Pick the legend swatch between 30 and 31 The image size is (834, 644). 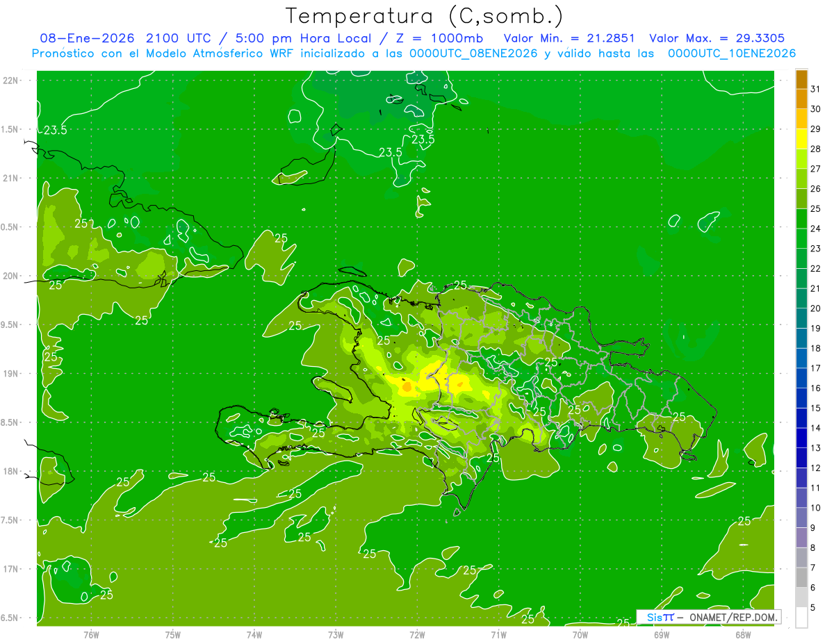pyautogui.click(x=801, y=99)
